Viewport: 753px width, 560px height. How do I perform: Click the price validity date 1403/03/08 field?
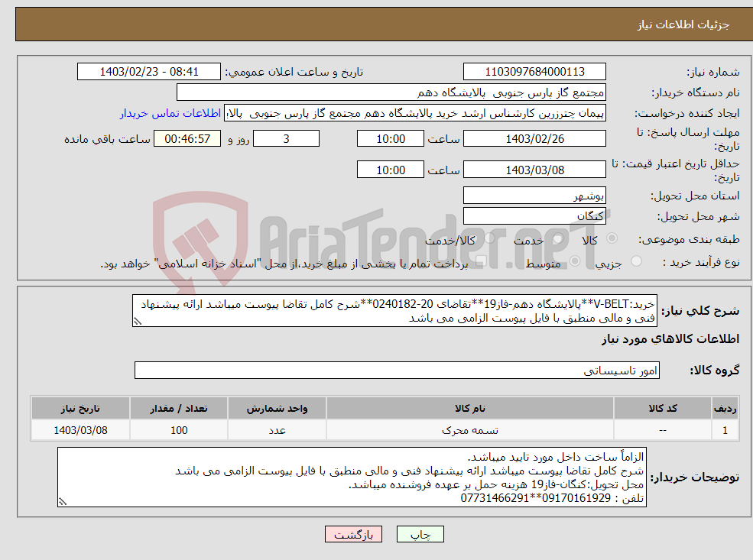[x=534, y=170]
